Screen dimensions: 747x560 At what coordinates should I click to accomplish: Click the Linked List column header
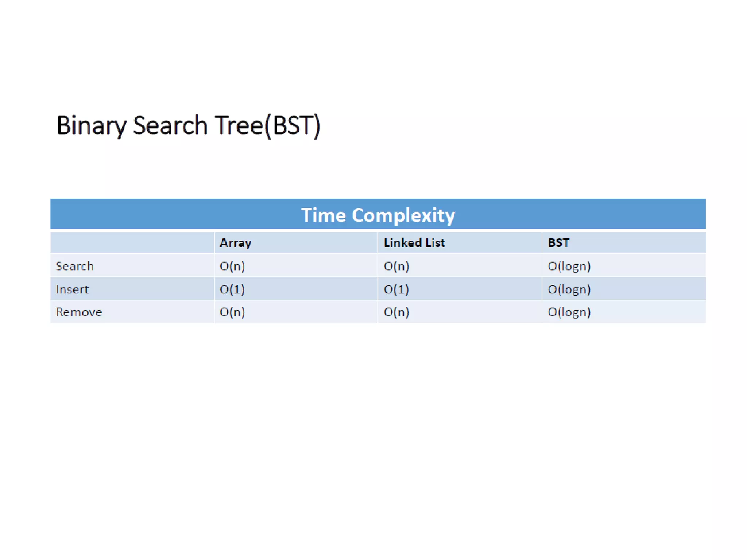(x=414, y=243)
